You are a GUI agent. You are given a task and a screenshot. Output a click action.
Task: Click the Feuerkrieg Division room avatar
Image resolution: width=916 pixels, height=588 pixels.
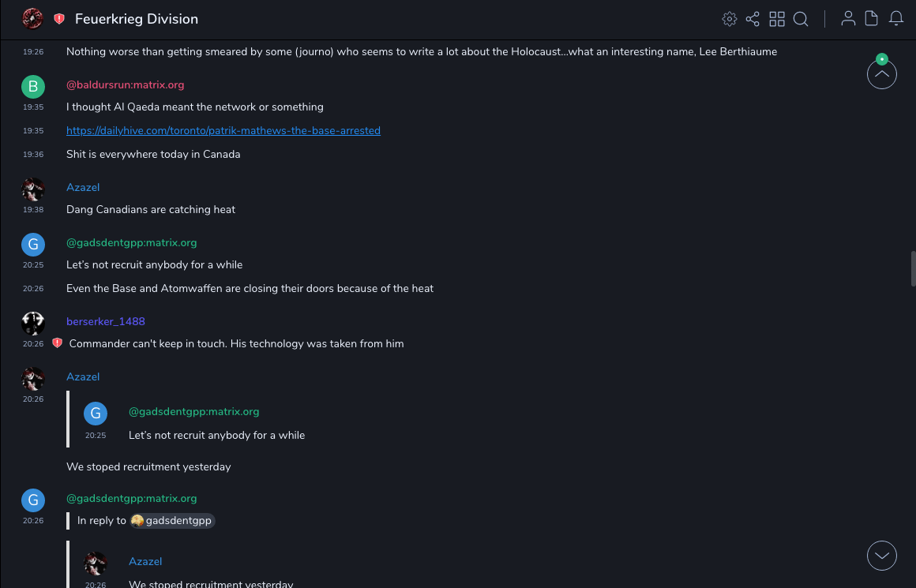point(32,19)
